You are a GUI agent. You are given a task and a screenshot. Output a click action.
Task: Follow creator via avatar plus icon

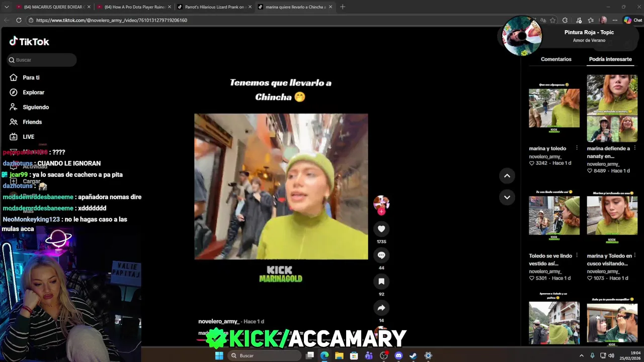pyautogui.click(x=381, y=212)
